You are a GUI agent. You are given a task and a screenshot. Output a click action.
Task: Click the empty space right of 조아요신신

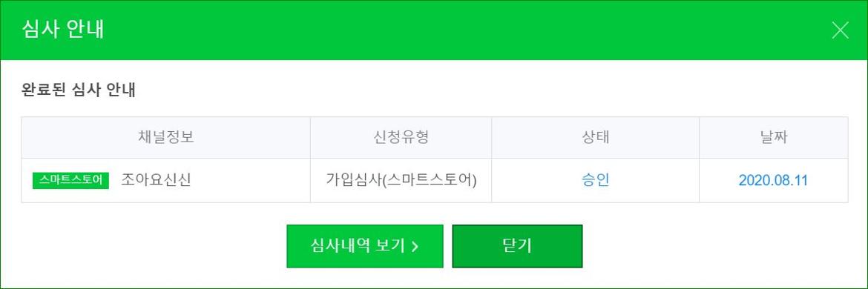(x=250, y=180)
